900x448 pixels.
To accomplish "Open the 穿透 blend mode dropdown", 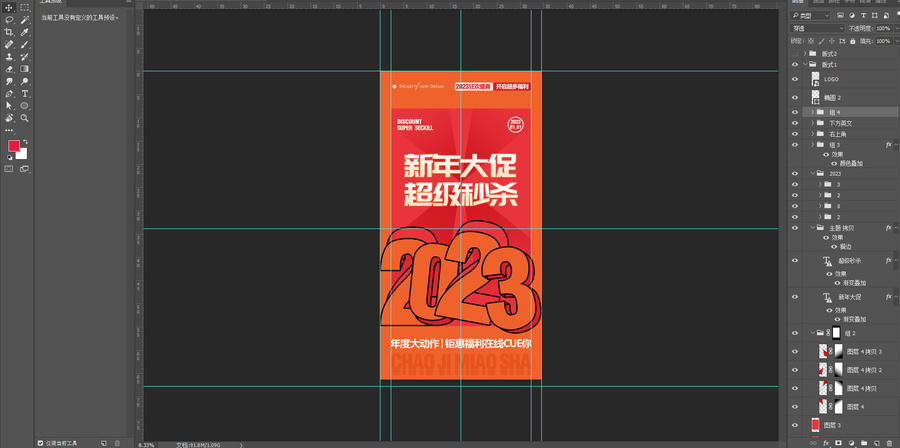I will pos(817,28).
